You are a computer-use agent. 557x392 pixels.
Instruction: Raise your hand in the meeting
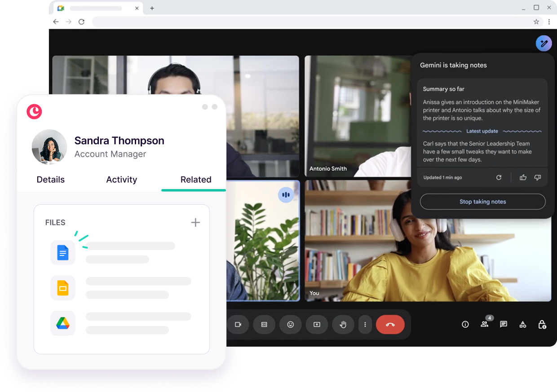343,324
